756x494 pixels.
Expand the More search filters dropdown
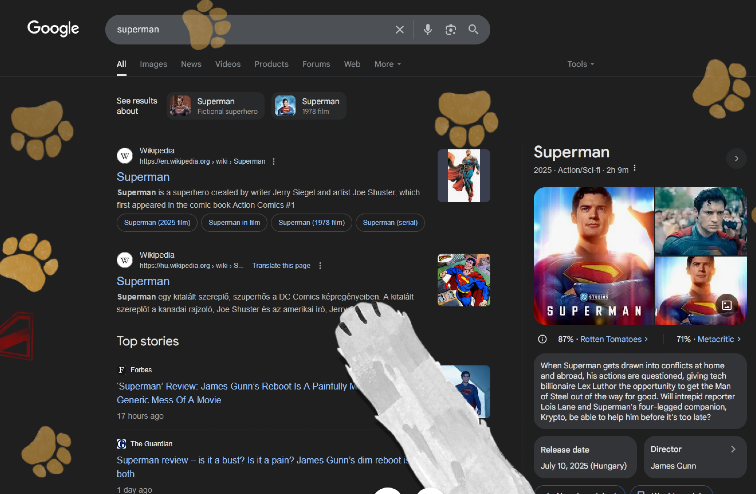(x=387, y=64)
